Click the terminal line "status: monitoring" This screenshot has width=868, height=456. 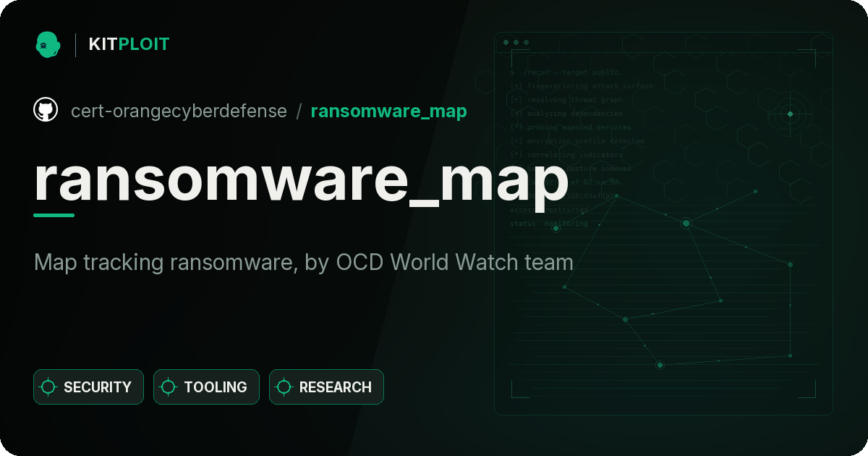coord(549,224)
